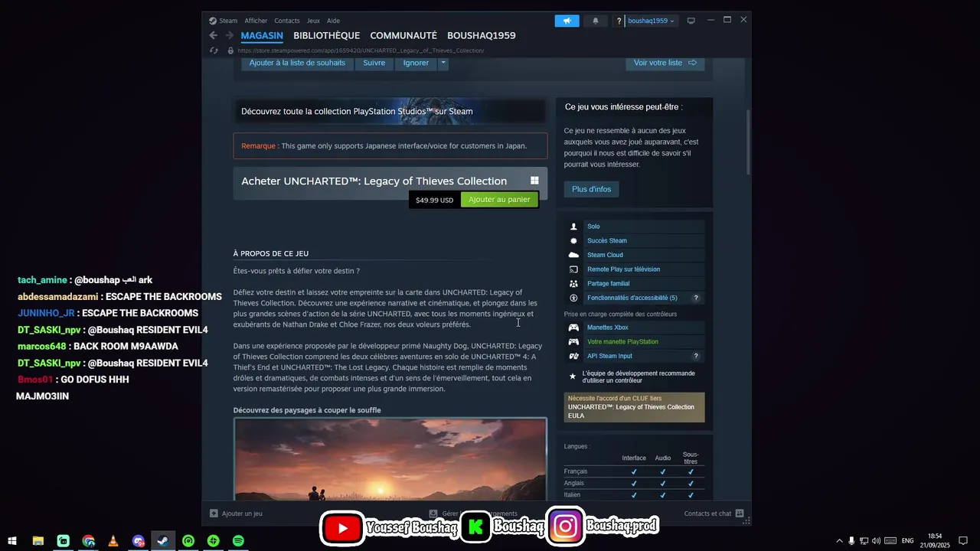The width and height of the screenshot is (980, 551).
Task: Open the Windows Start menu
Action: 12,541
